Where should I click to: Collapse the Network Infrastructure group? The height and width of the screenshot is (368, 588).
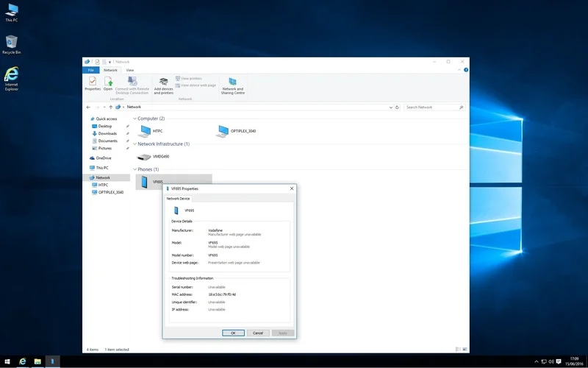(x=135, y=144)
